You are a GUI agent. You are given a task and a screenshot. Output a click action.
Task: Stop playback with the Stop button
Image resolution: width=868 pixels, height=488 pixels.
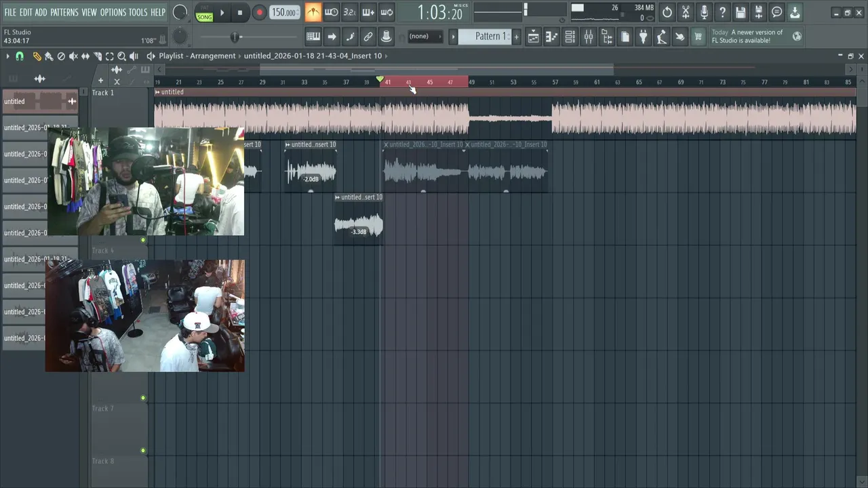[240, 12]
